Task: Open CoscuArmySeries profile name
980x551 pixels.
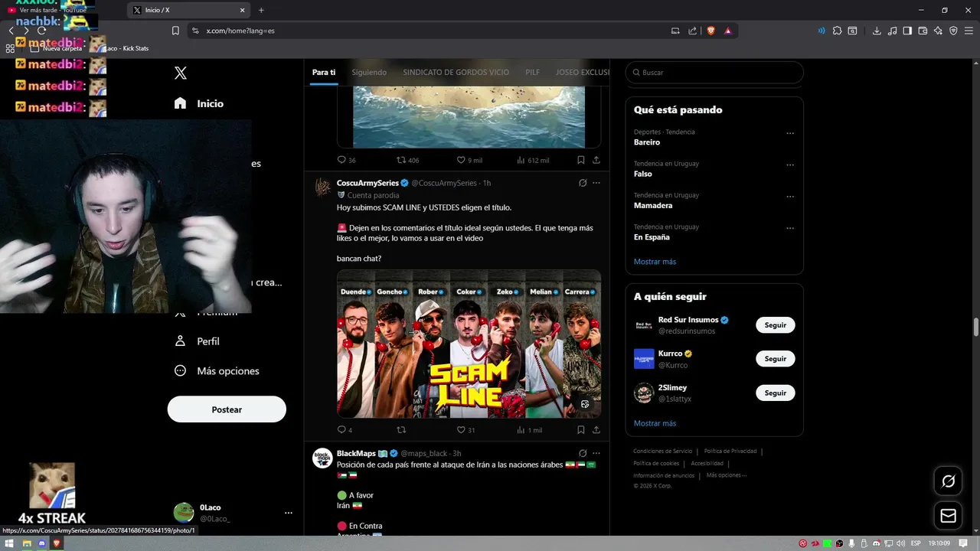Action: pos(367,183)
